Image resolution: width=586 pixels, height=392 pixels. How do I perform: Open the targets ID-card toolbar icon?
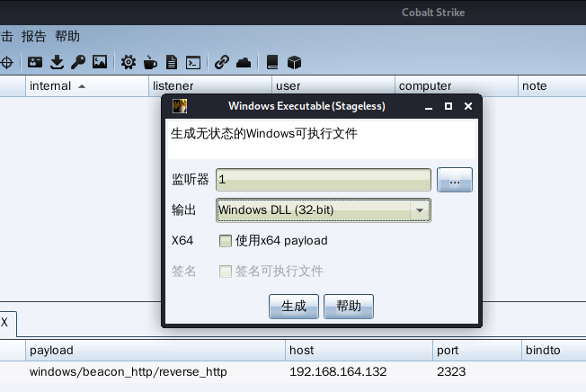[35, 62]
